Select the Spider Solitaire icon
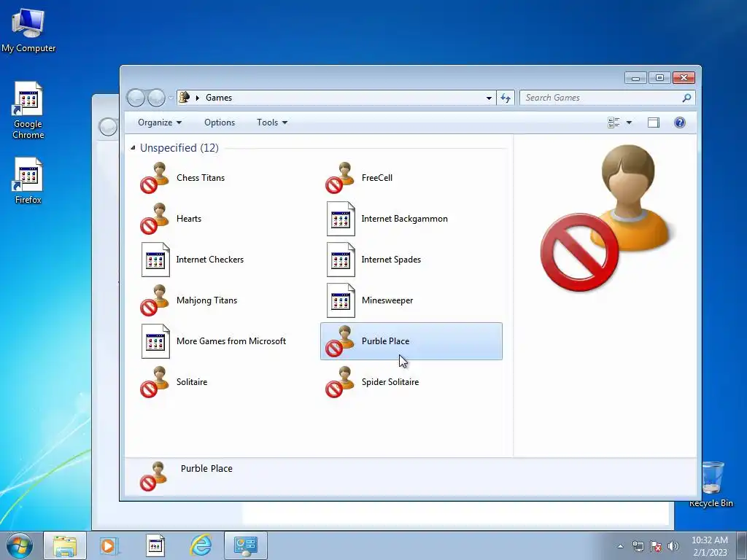747x560 pixels. click(340, 382)
